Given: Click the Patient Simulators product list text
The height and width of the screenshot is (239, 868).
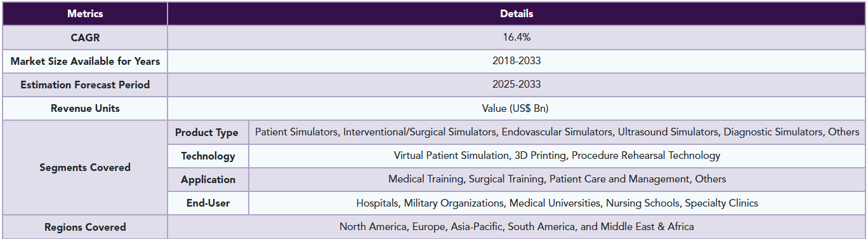Looking at the screenshot, I should click(x=557, y=132).
